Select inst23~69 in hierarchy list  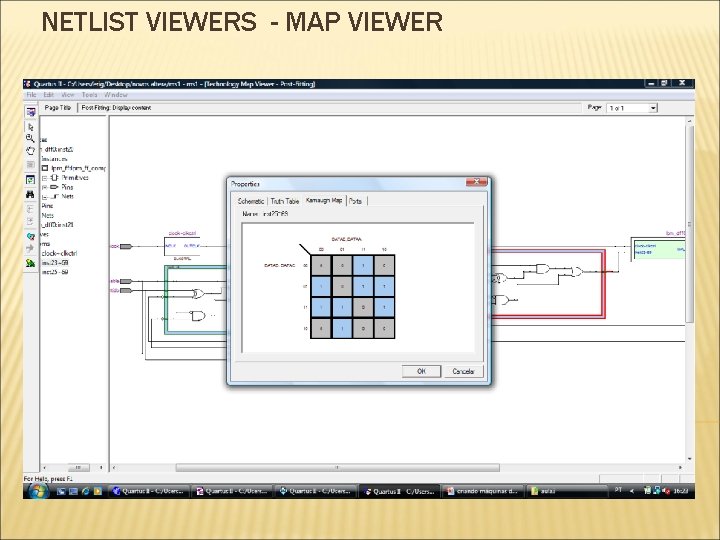pos(55,263)
